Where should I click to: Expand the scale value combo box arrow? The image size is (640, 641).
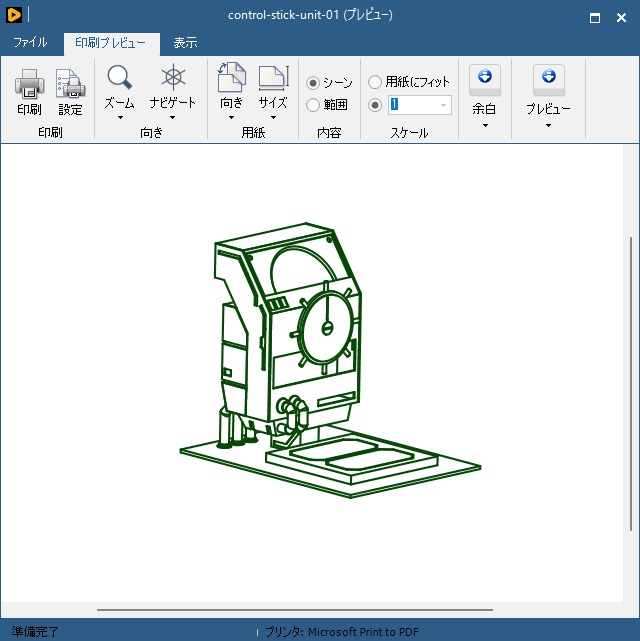443,105
